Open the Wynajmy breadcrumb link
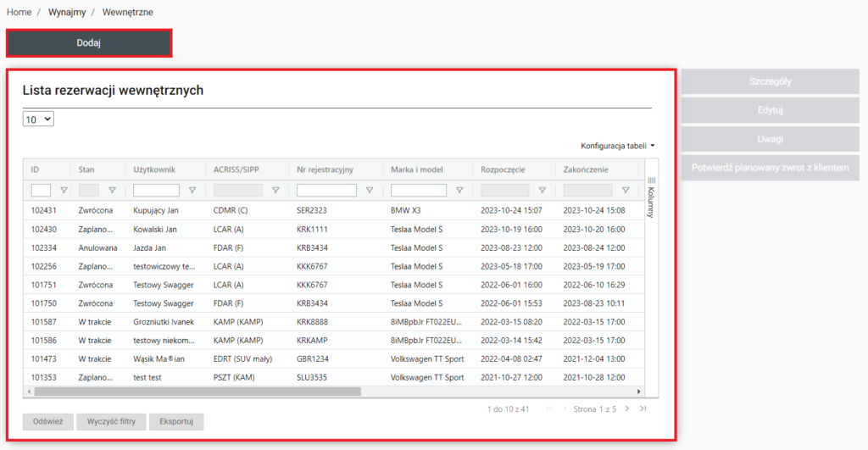 [x=67, y=13]
